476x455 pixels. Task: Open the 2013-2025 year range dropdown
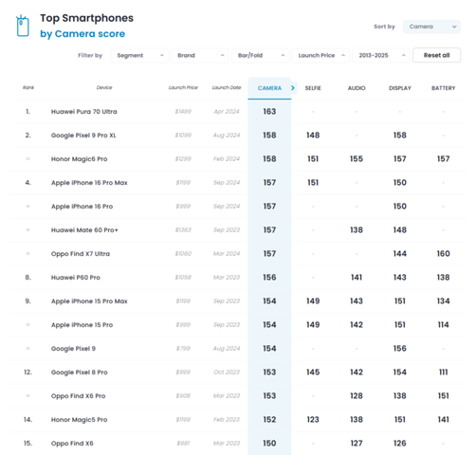pos(381,56)
